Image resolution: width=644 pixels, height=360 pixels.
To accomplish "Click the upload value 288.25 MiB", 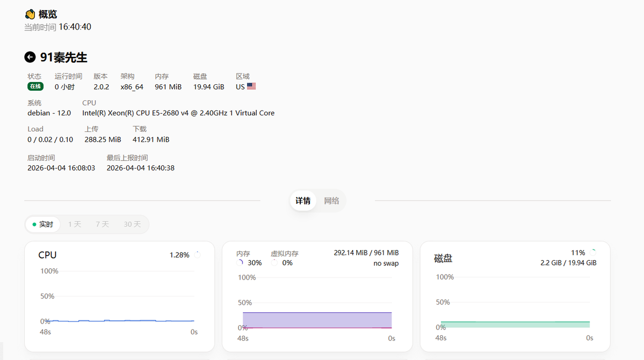I will pos(103,140).
